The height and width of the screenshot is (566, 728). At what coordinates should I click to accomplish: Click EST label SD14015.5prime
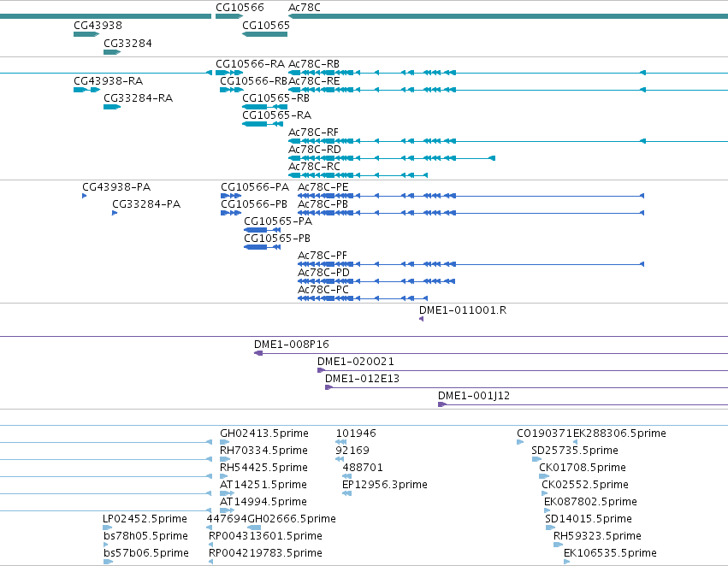tap(589, 519)
